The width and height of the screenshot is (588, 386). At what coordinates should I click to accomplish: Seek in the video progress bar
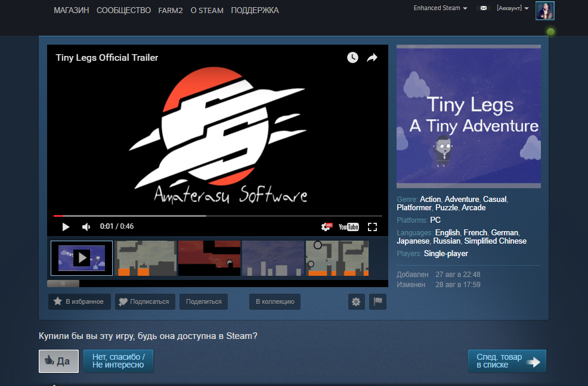pyautogui.click(x=218, y=216)
